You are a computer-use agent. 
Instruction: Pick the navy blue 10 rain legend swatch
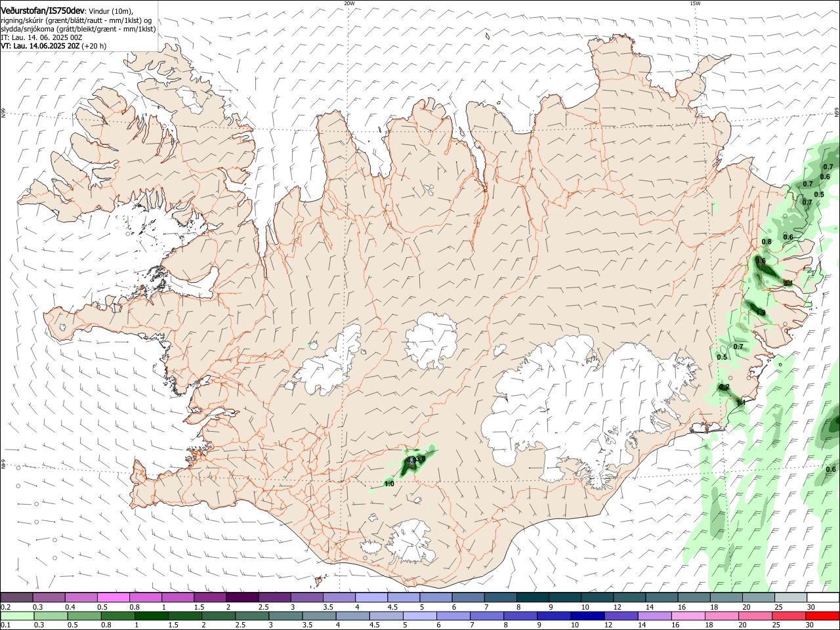click(x=587, y=616)
